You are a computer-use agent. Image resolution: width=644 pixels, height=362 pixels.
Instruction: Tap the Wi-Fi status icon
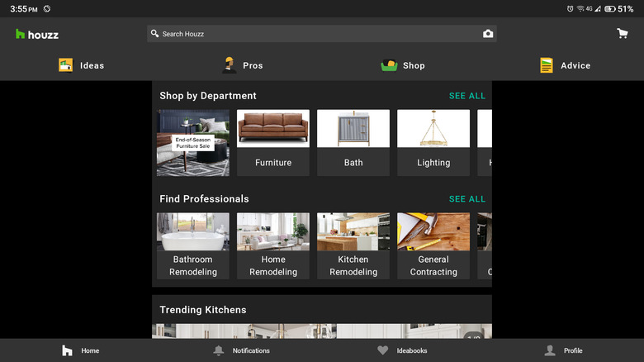(580, 8)
